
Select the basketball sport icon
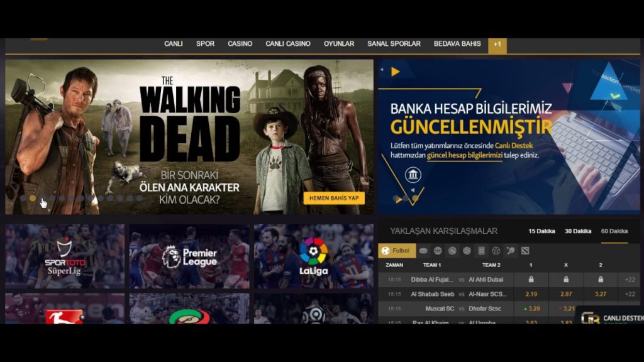[x=438, y=251]
